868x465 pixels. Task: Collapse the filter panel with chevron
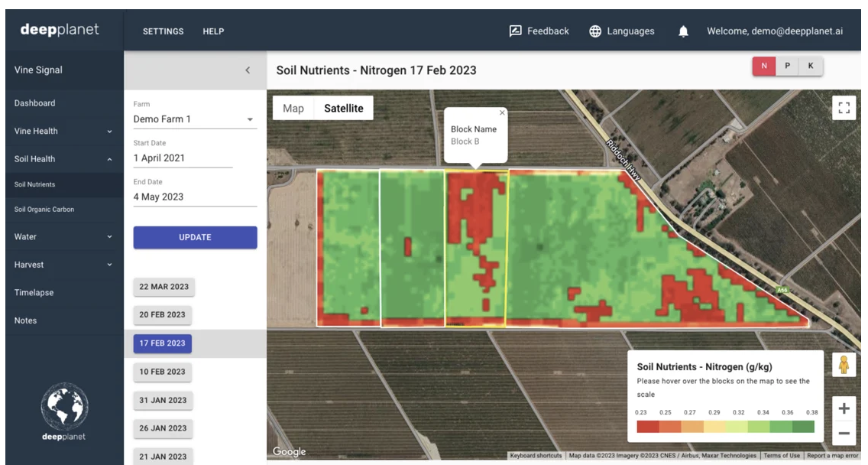[x=247, y=70]
